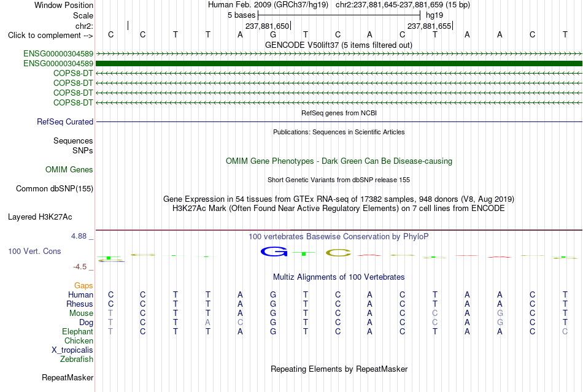Select the solid green ENSG00000304589 exon bar
Image resolution: width=583 pixels, height=392 pixels.
point(339,64)
